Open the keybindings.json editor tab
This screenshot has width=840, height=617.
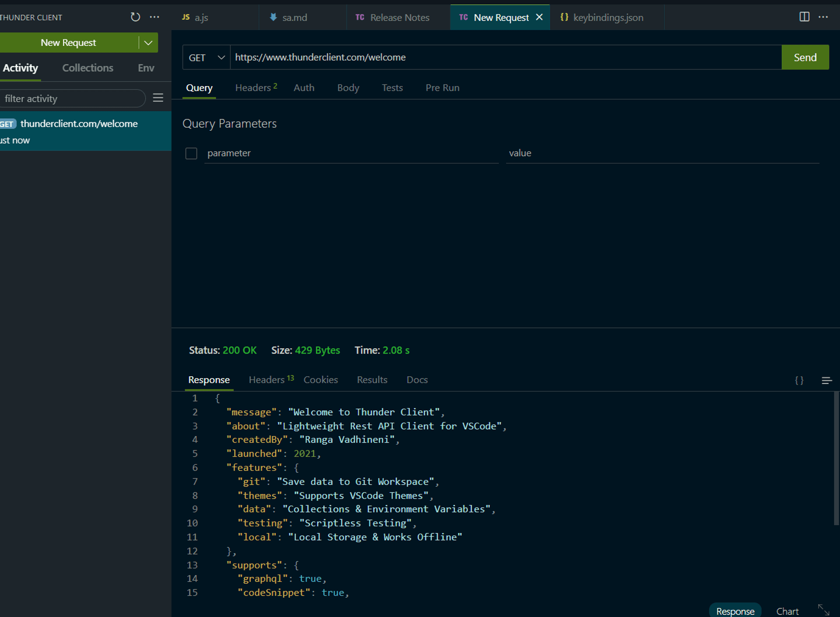(607, 18)
